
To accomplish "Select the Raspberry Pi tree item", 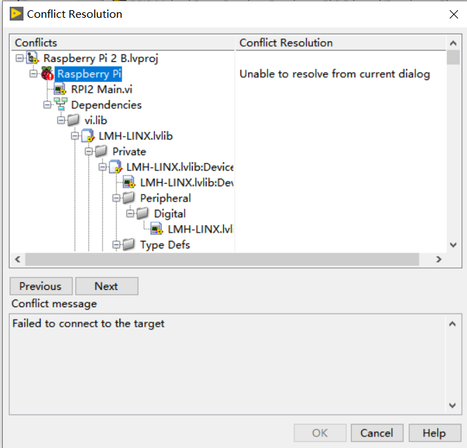I will click(x=89, y=74).
